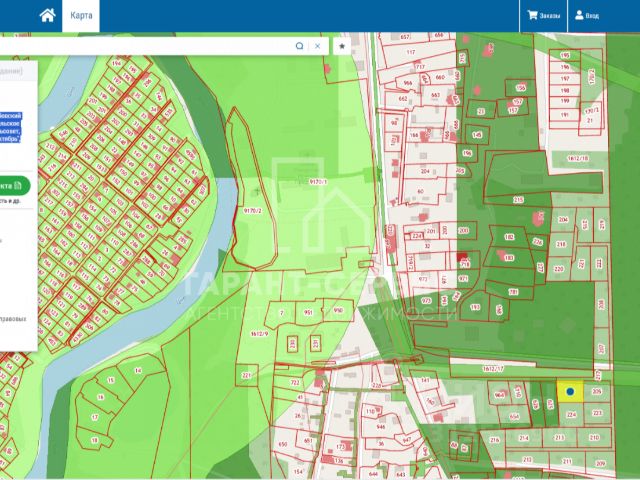The image size is (640, 480).
Task: Select parcel labeled 141
Action: coord(425,380)
